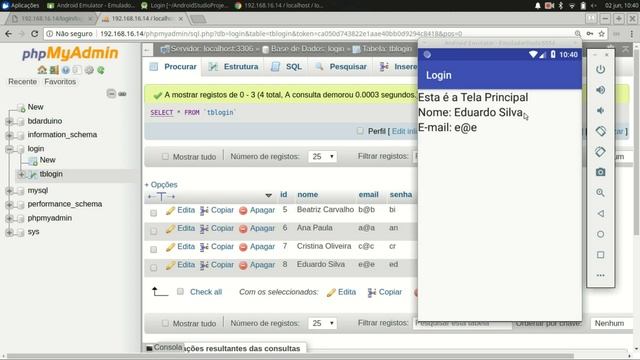Switch to Estrutura tab
This screenshot has width=640, height=360.
coord(233,67)
